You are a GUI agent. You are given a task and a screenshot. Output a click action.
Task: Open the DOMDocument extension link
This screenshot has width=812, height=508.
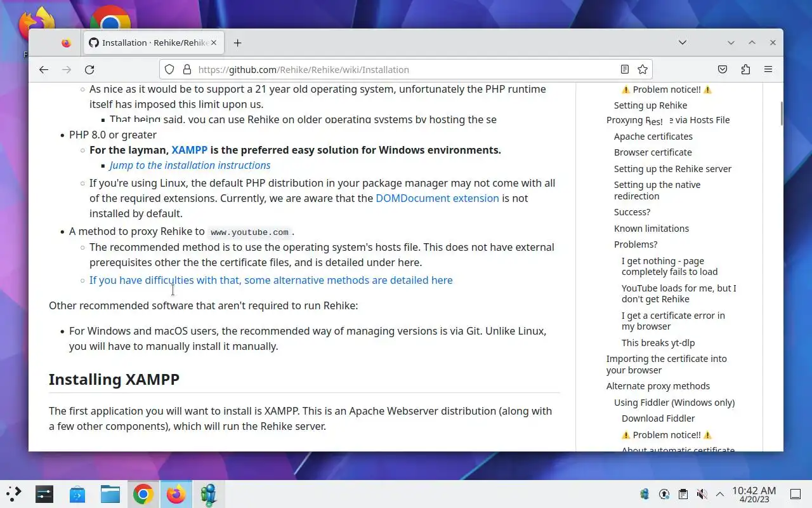coord(437,198)
